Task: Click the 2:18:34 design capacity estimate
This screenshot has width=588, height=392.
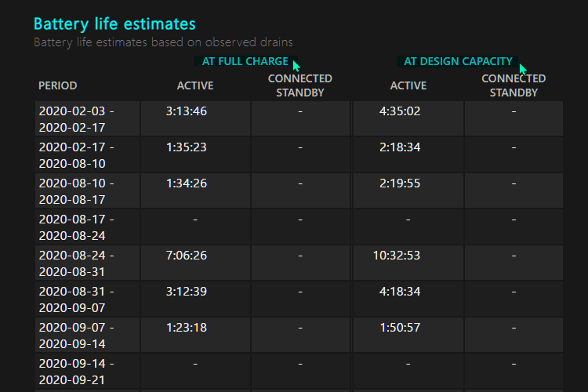Action: pos(400,147)
